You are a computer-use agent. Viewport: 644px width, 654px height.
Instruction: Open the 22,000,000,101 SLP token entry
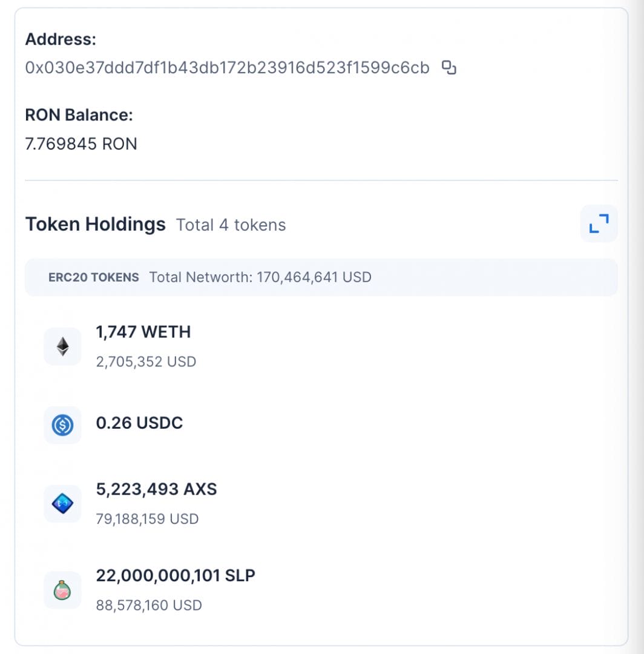(176, 575)
